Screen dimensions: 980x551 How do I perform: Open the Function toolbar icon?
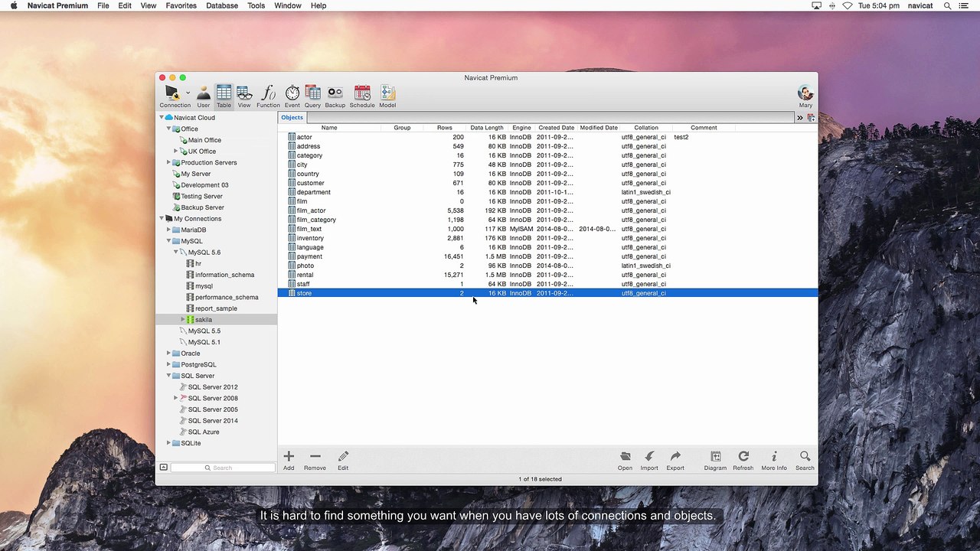tap(268, 96)
